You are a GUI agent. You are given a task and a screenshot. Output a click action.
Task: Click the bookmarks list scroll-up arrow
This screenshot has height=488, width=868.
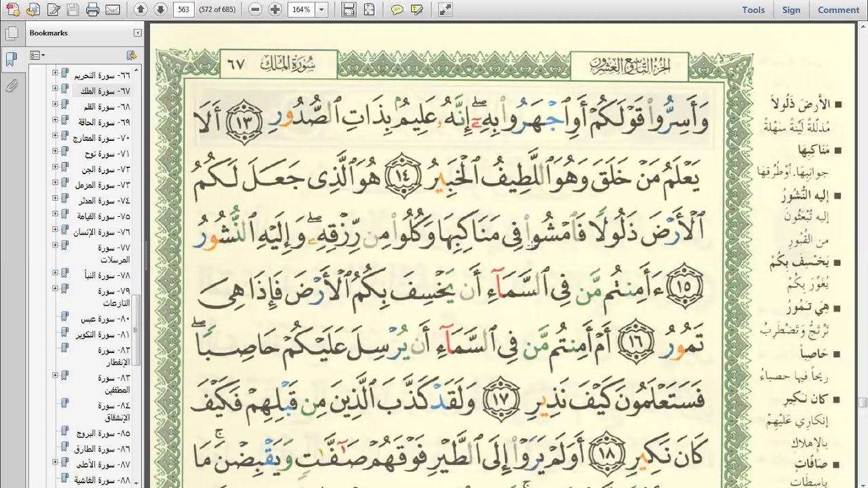[x=136, y=69]
